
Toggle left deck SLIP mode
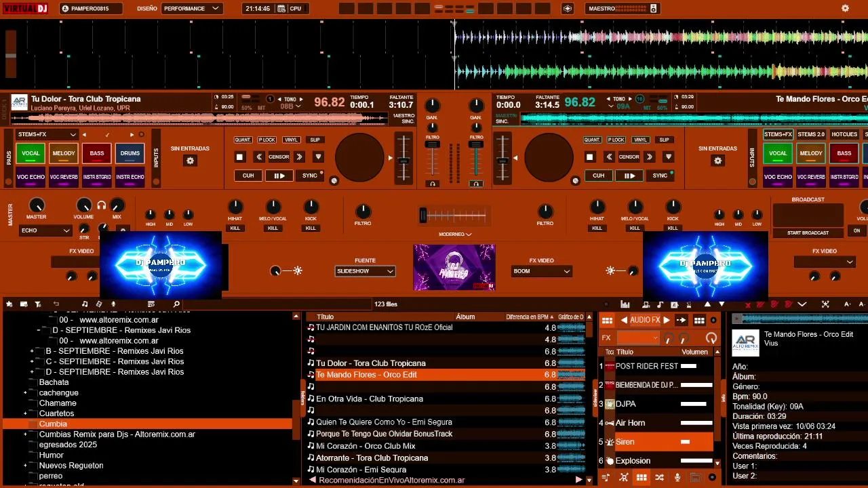coord(315,140)
